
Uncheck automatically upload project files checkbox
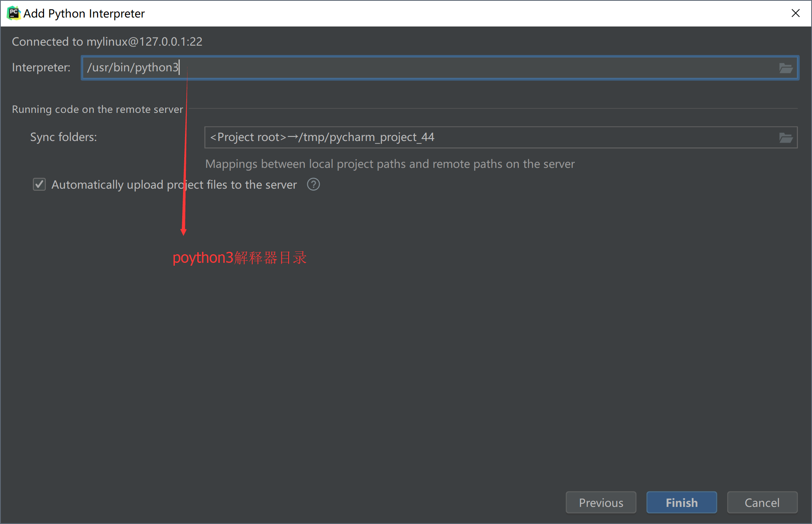(x=39, y=185)
